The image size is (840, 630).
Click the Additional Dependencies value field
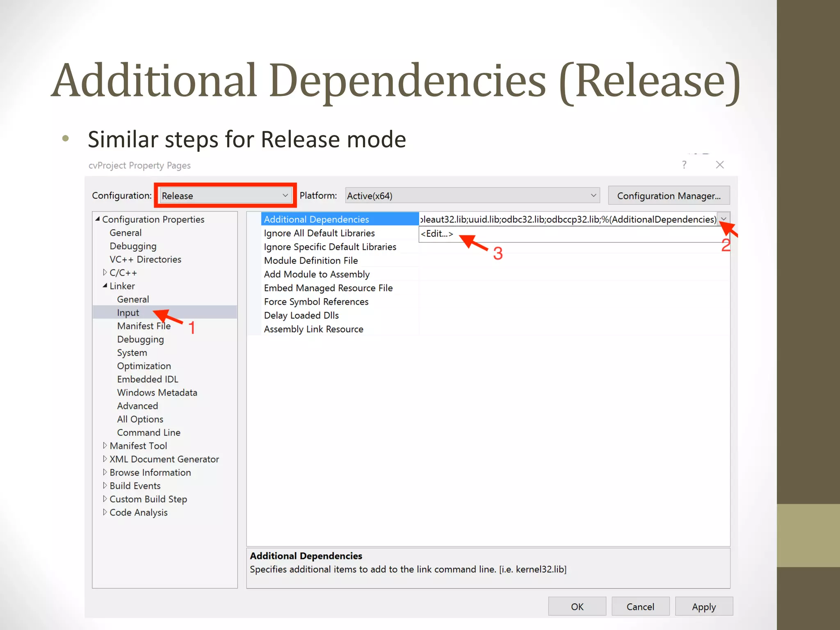(568, 219)
